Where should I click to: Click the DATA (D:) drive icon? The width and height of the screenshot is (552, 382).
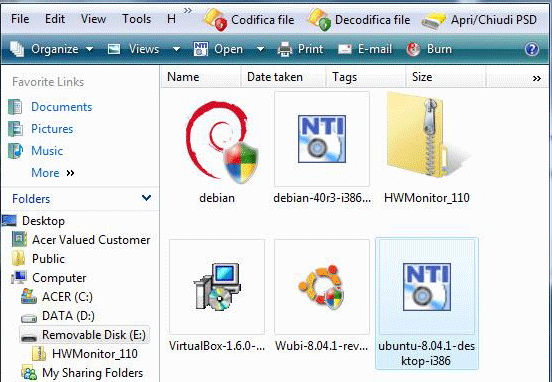pyautogui.click(x=29, y=318)
